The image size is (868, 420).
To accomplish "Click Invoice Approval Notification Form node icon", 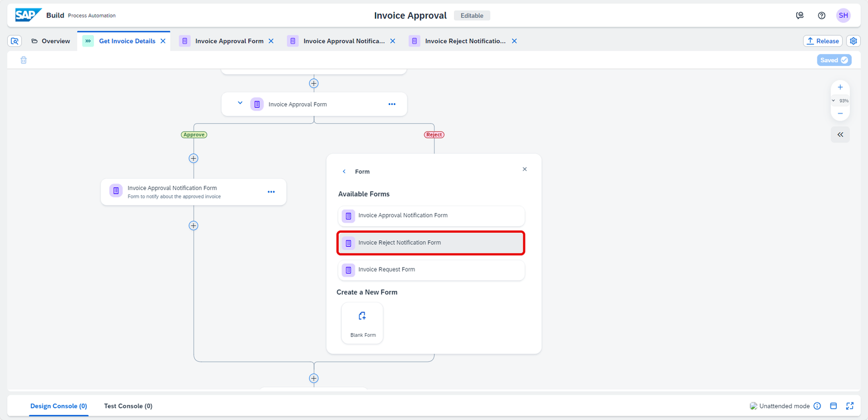I will [x=116, y=191].
